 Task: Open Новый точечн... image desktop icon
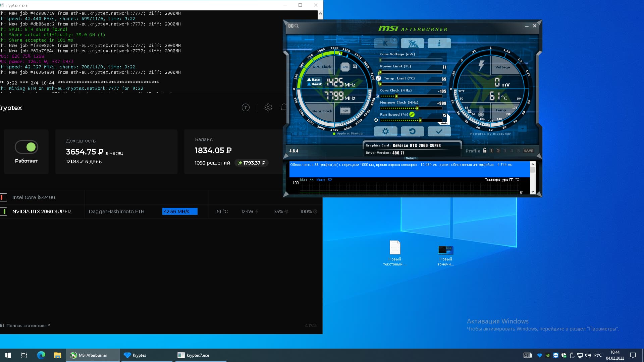[x=445, y=255]
